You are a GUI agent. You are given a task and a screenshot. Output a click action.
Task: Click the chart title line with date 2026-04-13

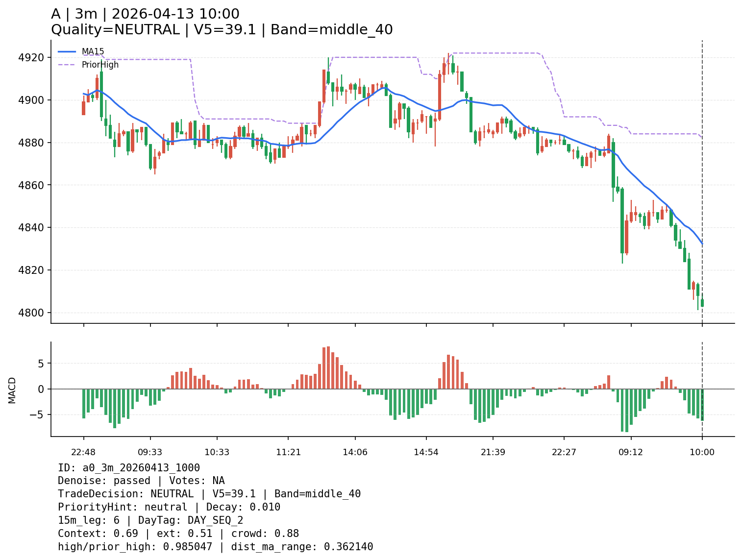pos(145,14)
